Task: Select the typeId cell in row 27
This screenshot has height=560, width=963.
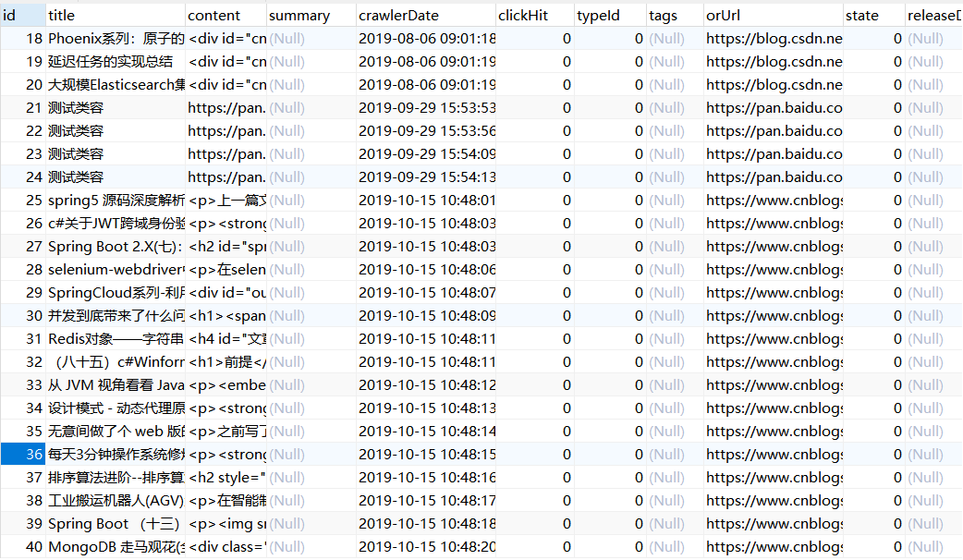Action: (x=610, y=246)
